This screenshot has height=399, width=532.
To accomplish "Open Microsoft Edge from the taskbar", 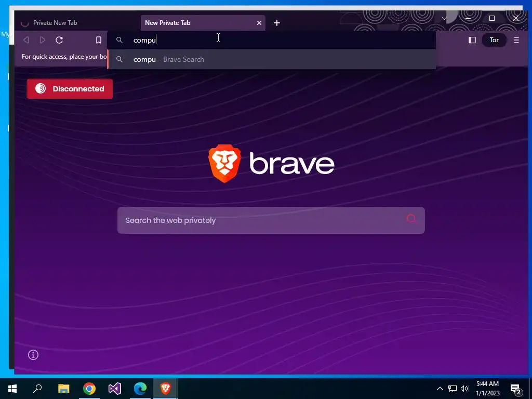I will [140, 389].
